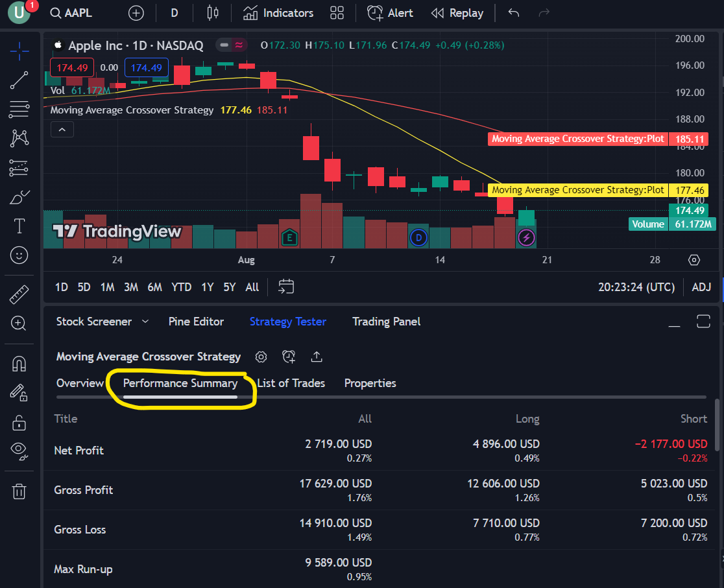Open the Stock Screener tab
Image resolution: width=724 pixels, height=588 pixels.
point(93,322)
